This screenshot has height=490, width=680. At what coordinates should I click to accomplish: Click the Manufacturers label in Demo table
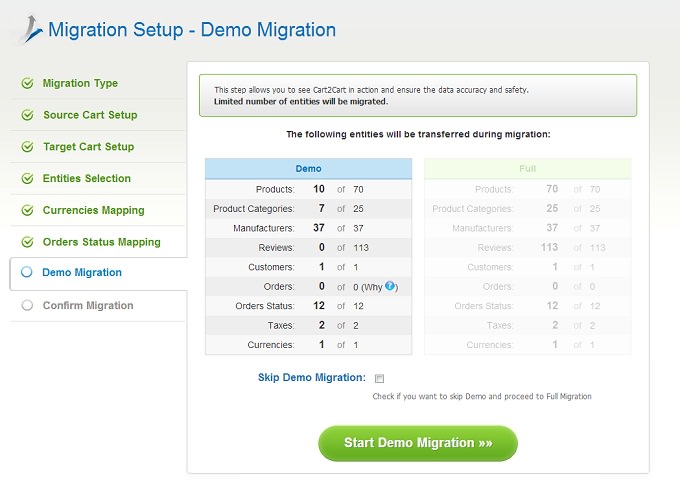pyautogui.click(x=264, y=228)
